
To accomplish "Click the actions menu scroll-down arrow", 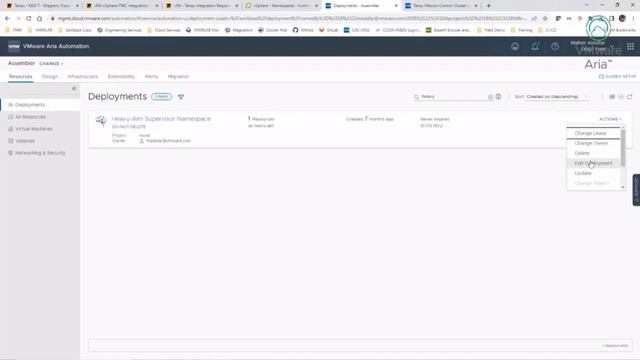I will click(623, 187).
